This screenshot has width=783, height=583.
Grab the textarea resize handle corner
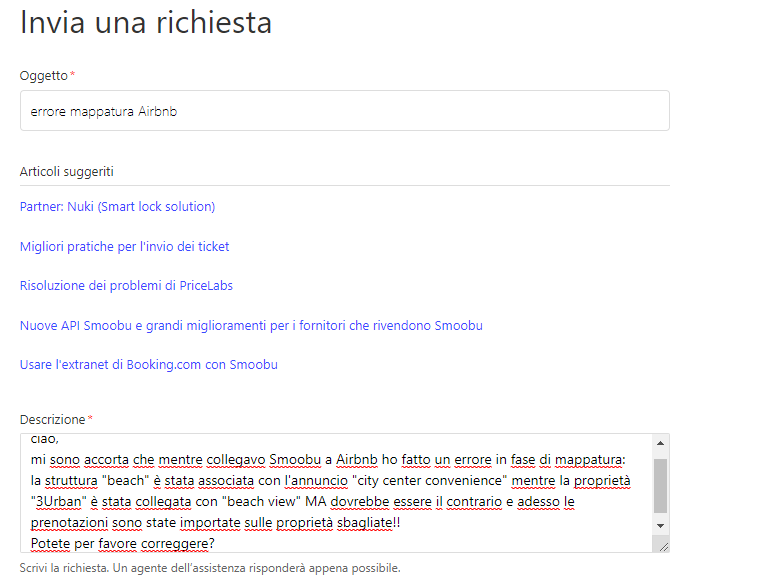coord(663,547)
